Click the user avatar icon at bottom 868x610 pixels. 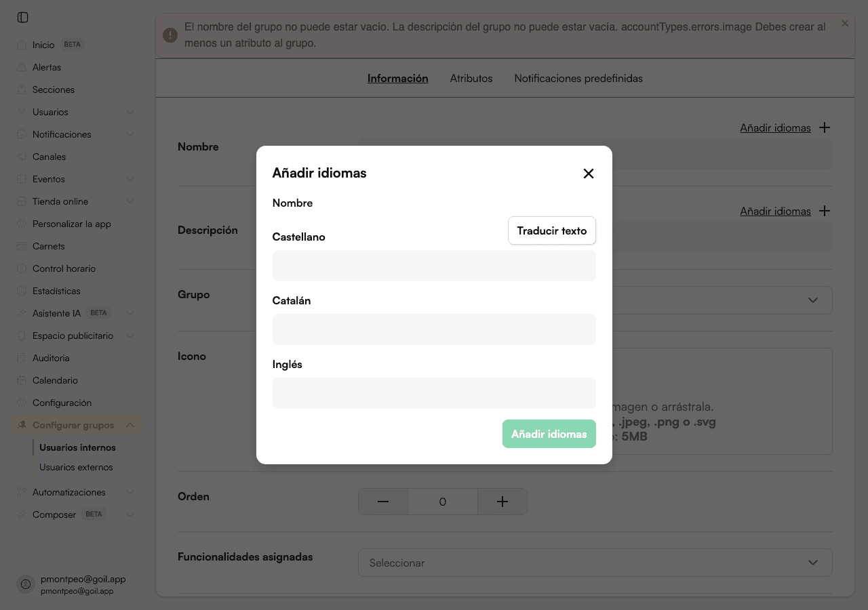click(x=26, y=584)
